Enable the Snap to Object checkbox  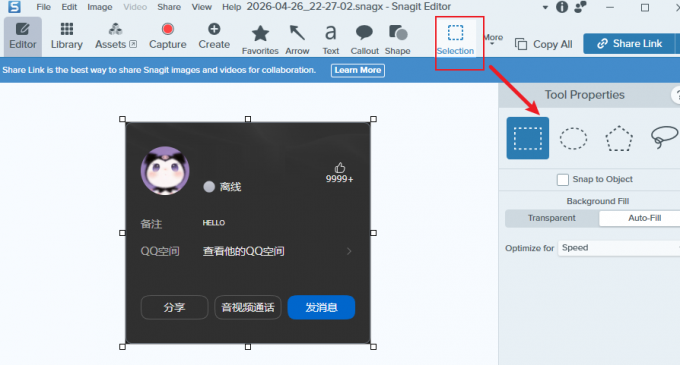click(x=562, y=179)
